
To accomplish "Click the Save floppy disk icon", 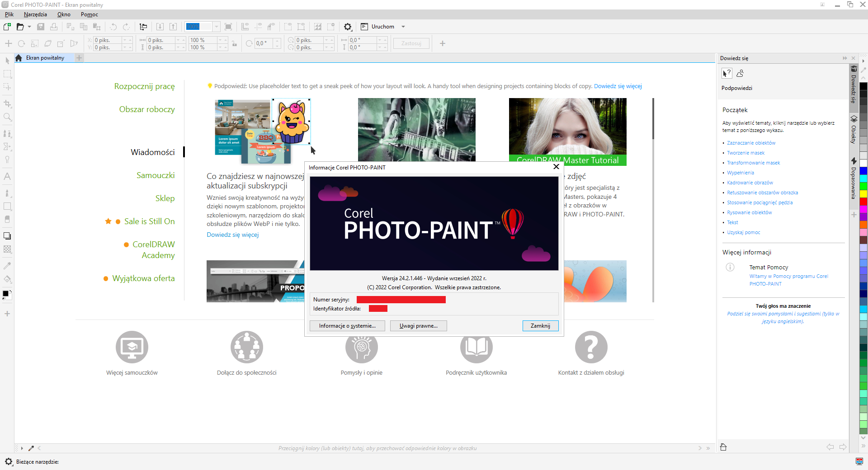I will [41, 27].
